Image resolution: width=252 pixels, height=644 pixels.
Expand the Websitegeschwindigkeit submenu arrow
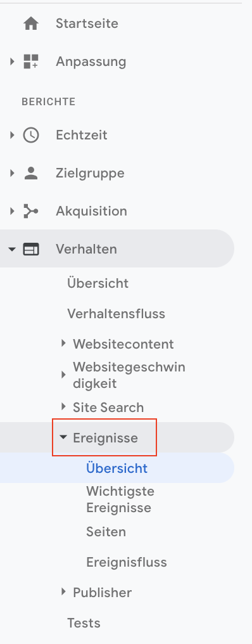coord(63,375)
